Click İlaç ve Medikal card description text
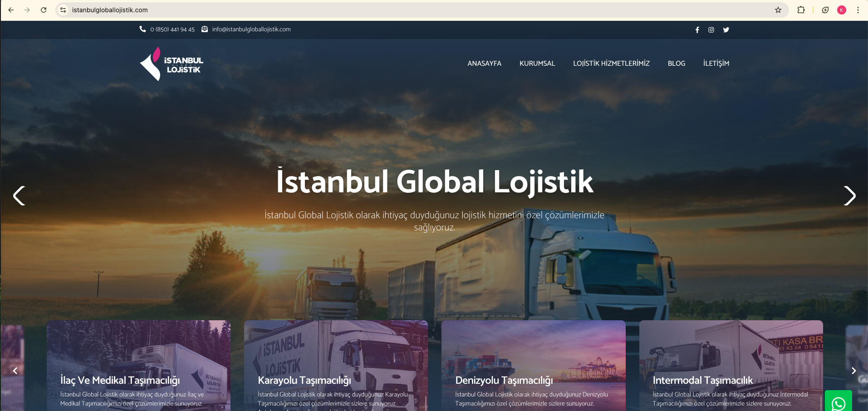868x411 pixels. click(x=132, y=399)
